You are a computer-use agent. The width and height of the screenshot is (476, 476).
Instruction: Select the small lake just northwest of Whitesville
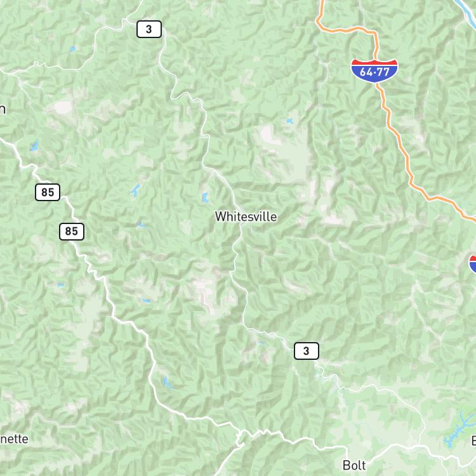coord(205,197)
